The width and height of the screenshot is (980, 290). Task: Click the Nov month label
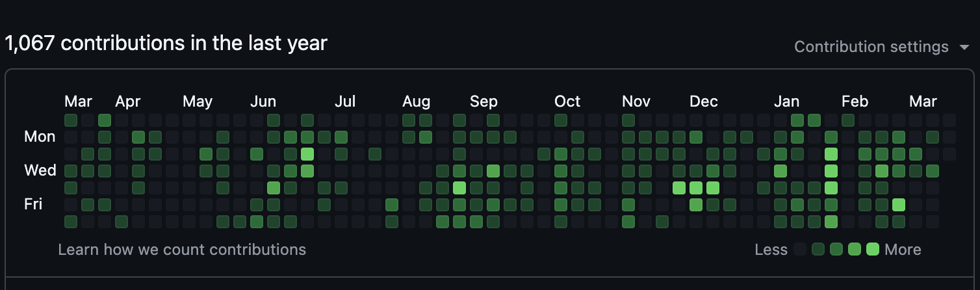click(636, 101)
